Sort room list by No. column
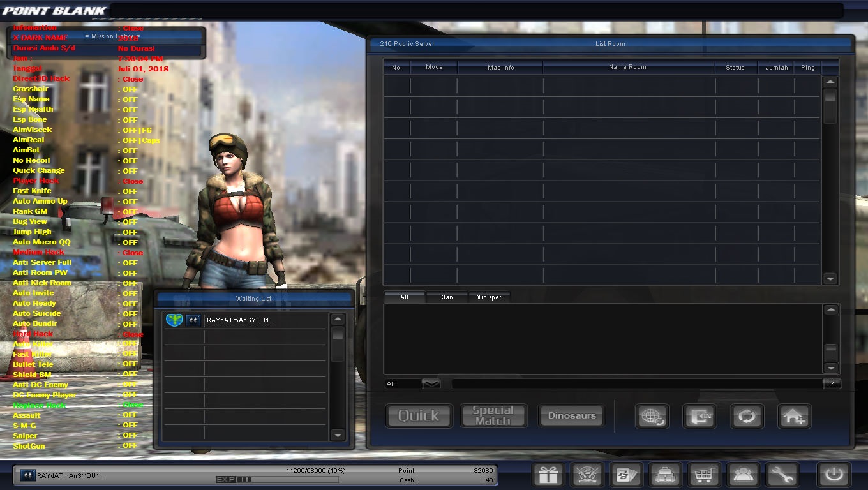This screenshot has width=868, height=490. [396, 67]
